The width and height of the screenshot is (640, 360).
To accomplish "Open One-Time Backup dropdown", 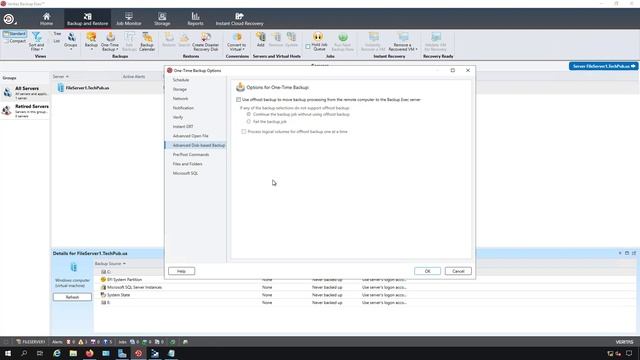I will 110,42.
